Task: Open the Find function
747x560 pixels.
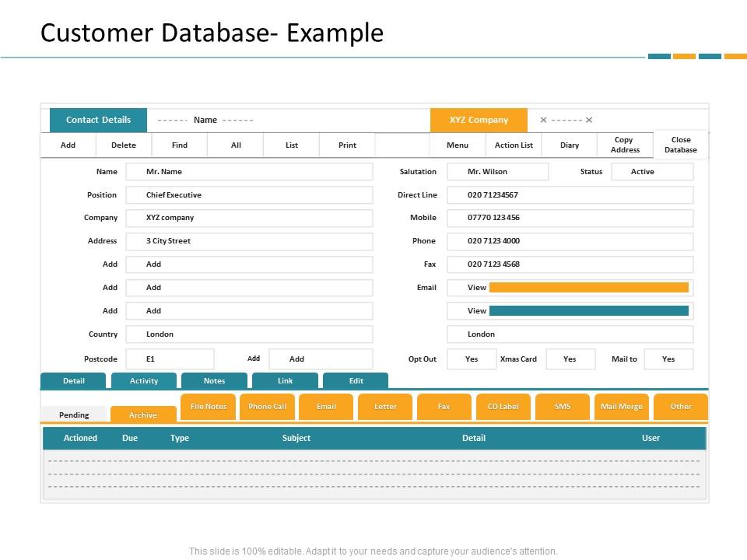Action: click(180, 145)
